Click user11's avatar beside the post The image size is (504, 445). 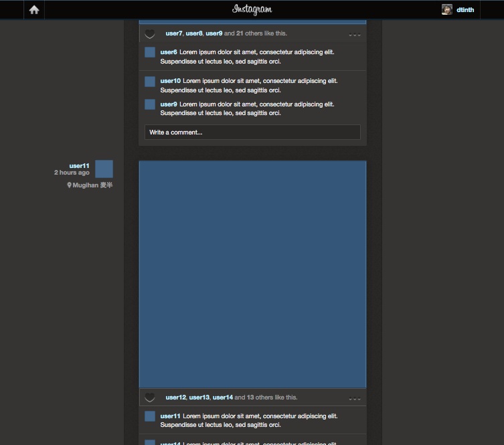click(x=104, y=169)
